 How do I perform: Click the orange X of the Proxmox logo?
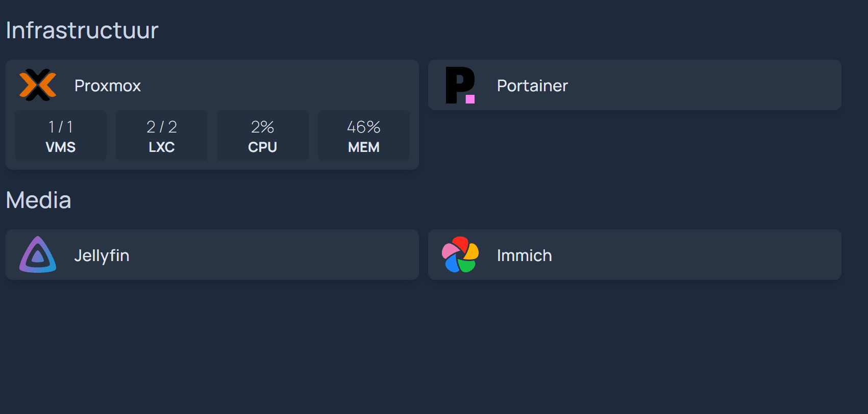tap(37, 85)
